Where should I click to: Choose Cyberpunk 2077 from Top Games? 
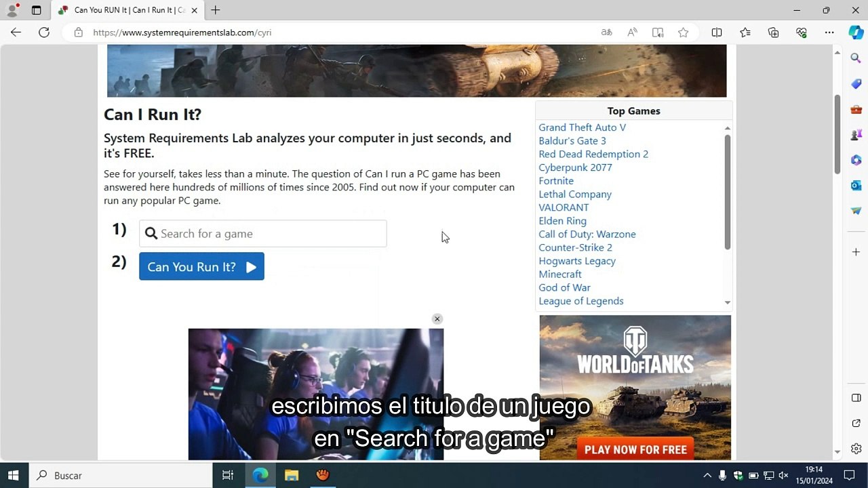[x=575, y=167]
